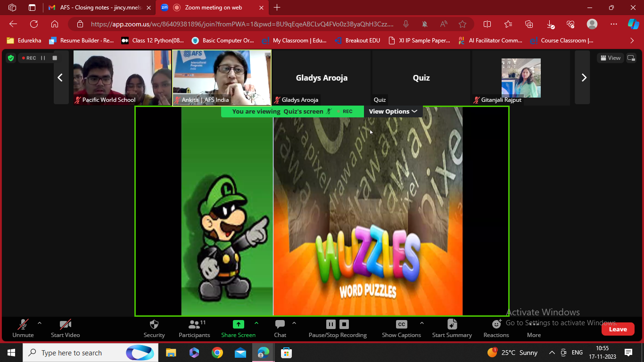This screenshot has width=644, height=362.
Task: Go to the browser home page
Action: click(x=55, y=24)
